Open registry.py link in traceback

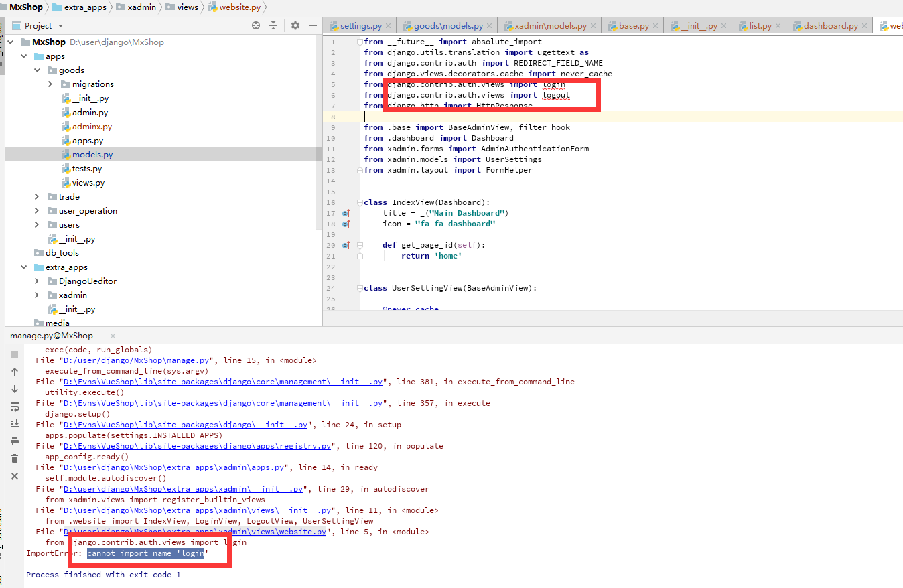(x=197, y=446)
